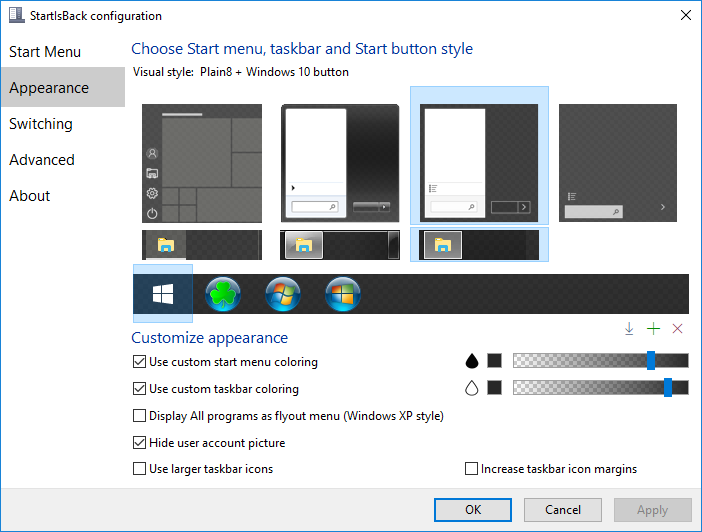This screenshot has width=702, height=532.
Task: Go to the Switching page
Action: coord(63,124)
